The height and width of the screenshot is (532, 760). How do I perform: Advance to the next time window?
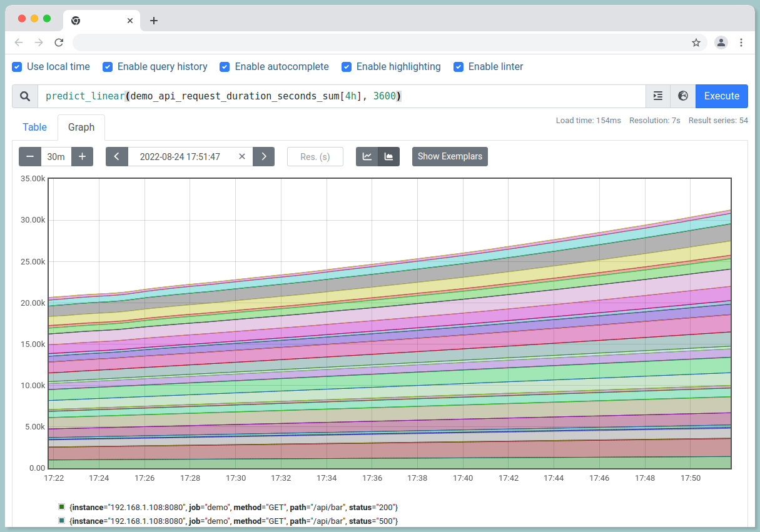[x=263, y=156]
